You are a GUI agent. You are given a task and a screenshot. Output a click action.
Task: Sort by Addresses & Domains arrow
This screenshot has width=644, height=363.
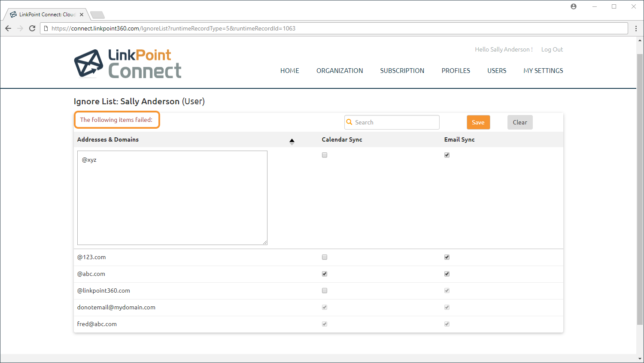tap(292, 141)
